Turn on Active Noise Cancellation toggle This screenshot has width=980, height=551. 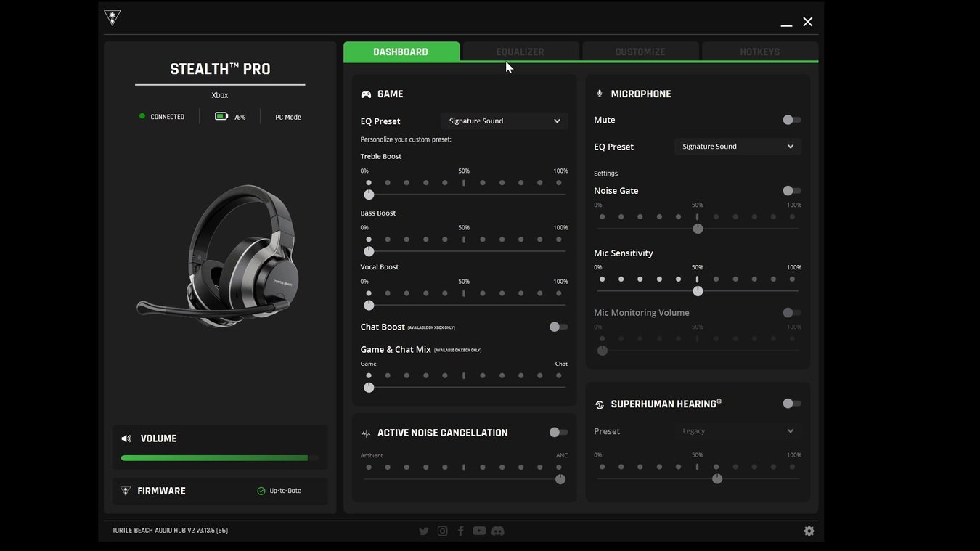click(558, 432)
